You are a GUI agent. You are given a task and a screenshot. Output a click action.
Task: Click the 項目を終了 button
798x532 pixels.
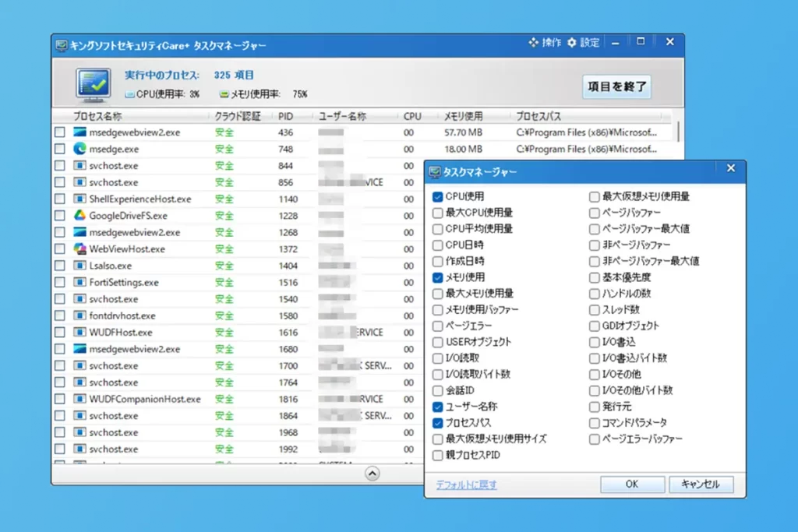617,86
